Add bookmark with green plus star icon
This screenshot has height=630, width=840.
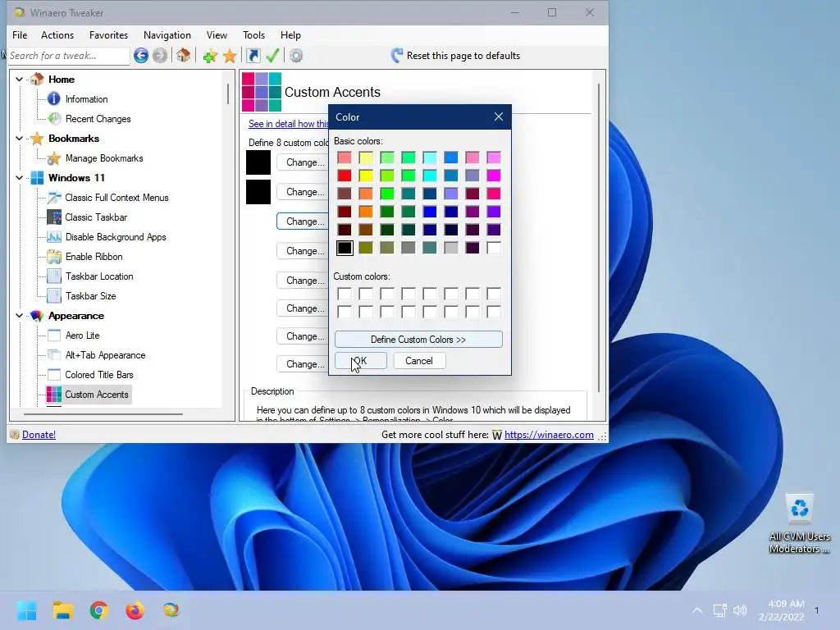tap(210, 56)
